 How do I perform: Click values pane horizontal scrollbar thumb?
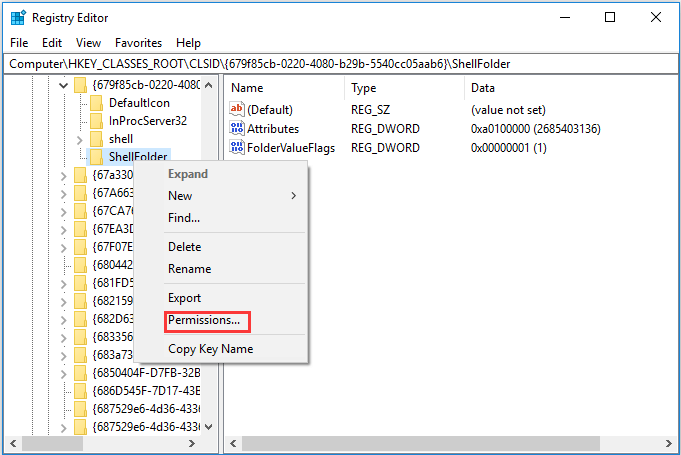coord(420,443)
